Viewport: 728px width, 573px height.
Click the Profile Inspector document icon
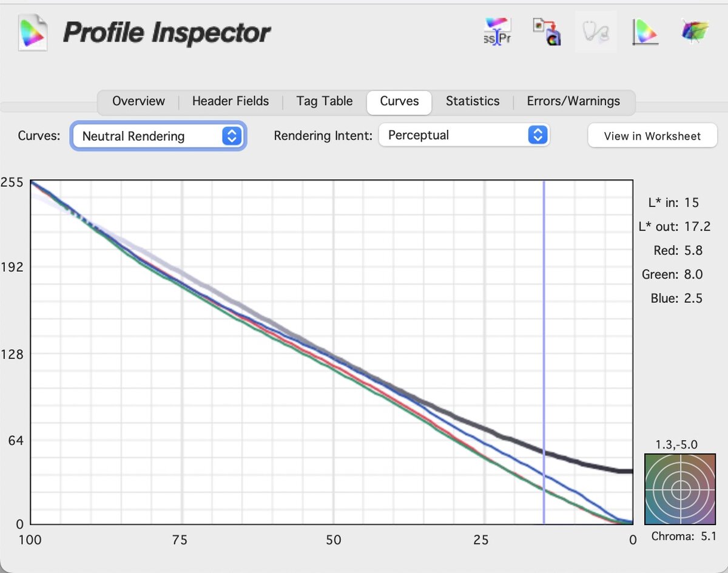pos(32,32)
